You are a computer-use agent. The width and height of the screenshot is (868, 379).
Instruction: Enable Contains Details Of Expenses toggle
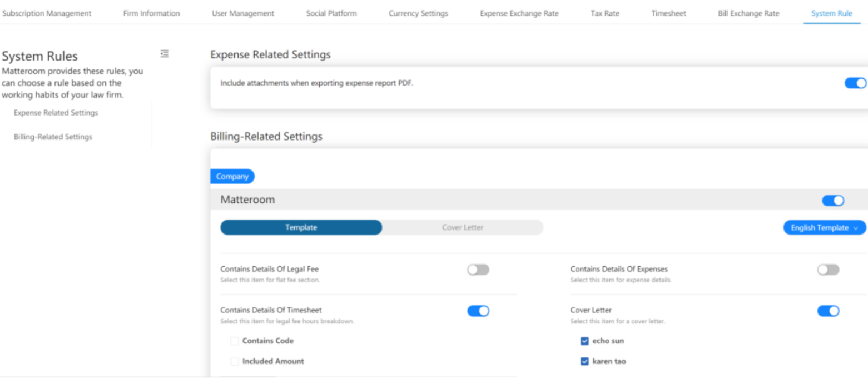[x=827, y=270]
